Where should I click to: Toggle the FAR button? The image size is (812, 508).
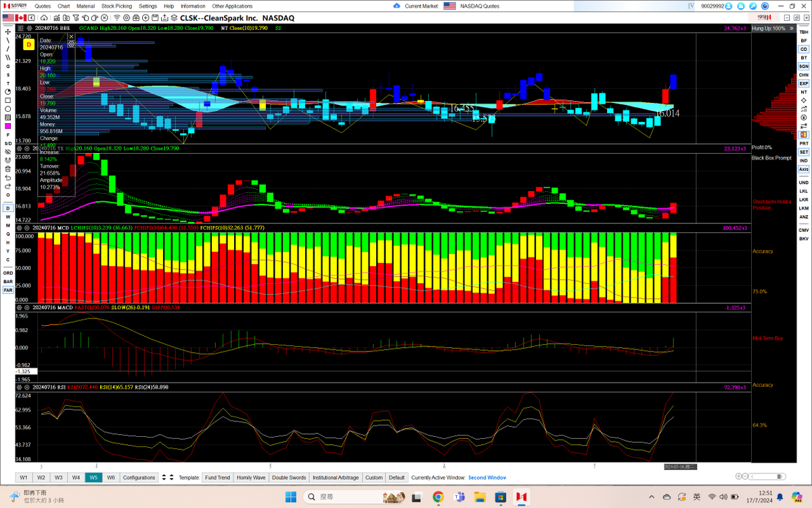point(8,290)
